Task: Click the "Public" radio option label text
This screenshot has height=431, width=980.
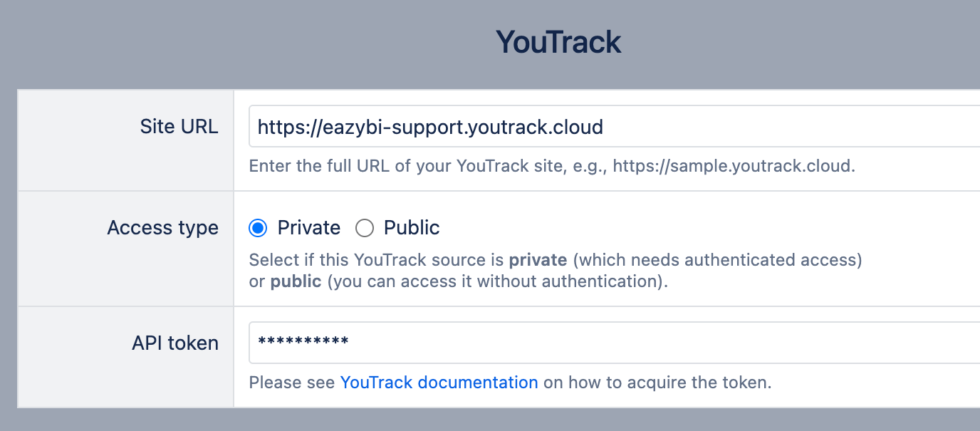Action: coord(412,228)
